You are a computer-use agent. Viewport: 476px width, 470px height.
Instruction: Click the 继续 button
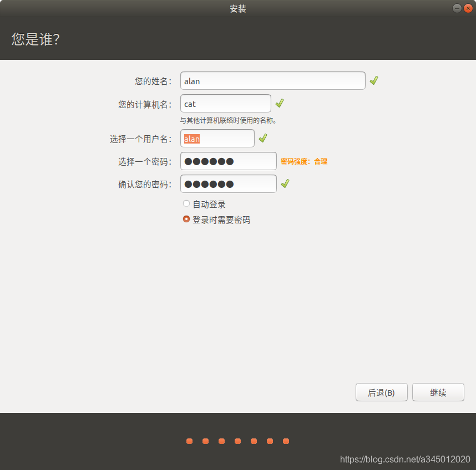[x=438, y=392]
